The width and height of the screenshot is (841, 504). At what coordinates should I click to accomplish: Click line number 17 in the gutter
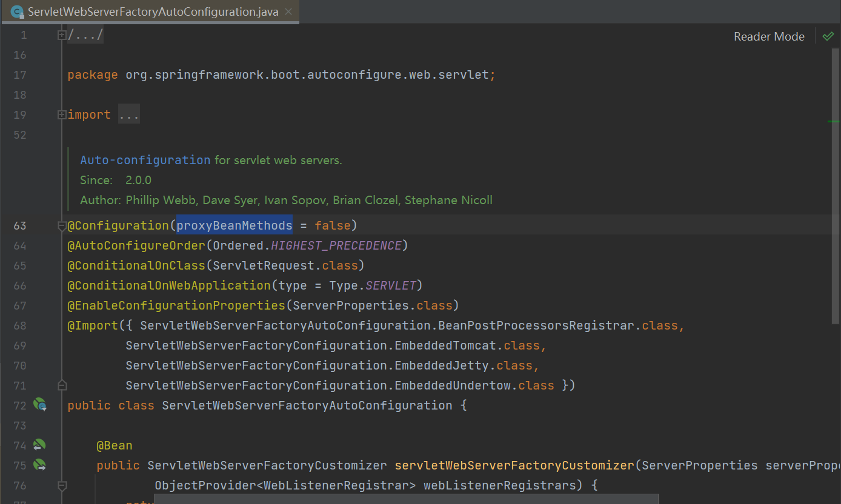click(20, 75)
